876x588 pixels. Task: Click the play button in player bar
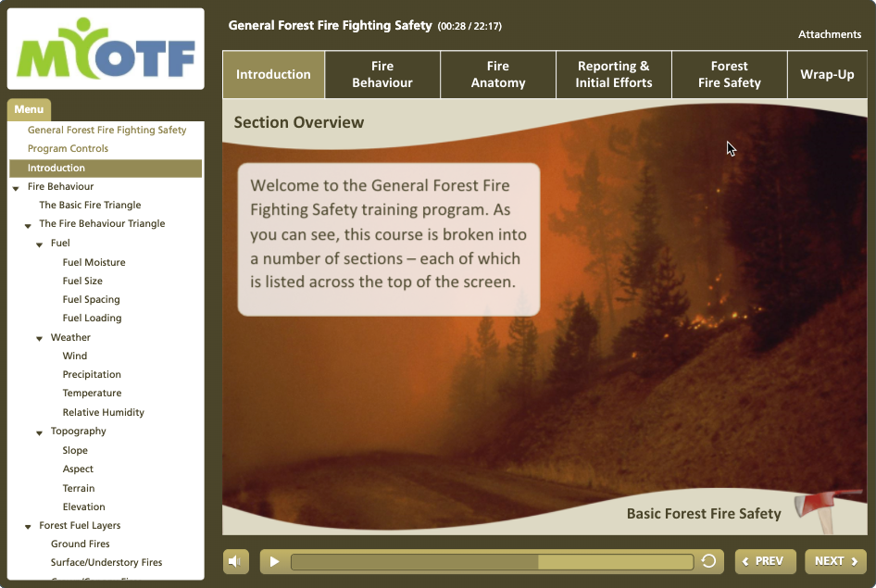274,561
